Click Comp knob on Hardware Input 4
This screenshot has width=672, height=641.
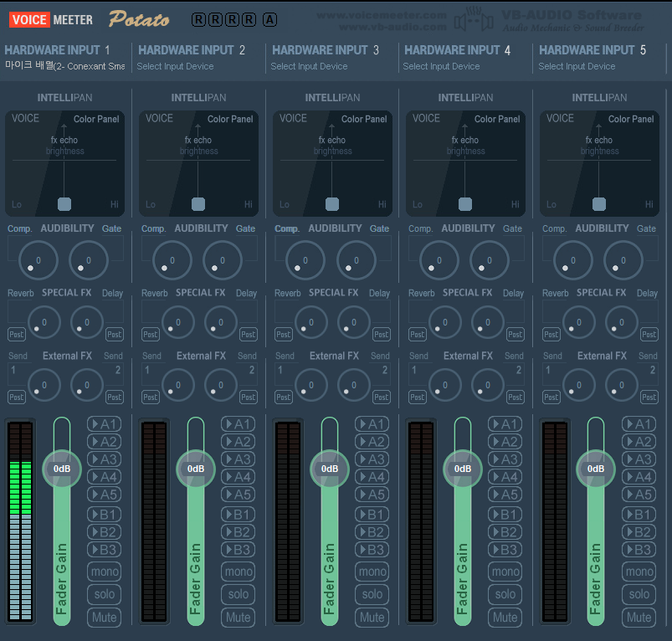[439, 259]
